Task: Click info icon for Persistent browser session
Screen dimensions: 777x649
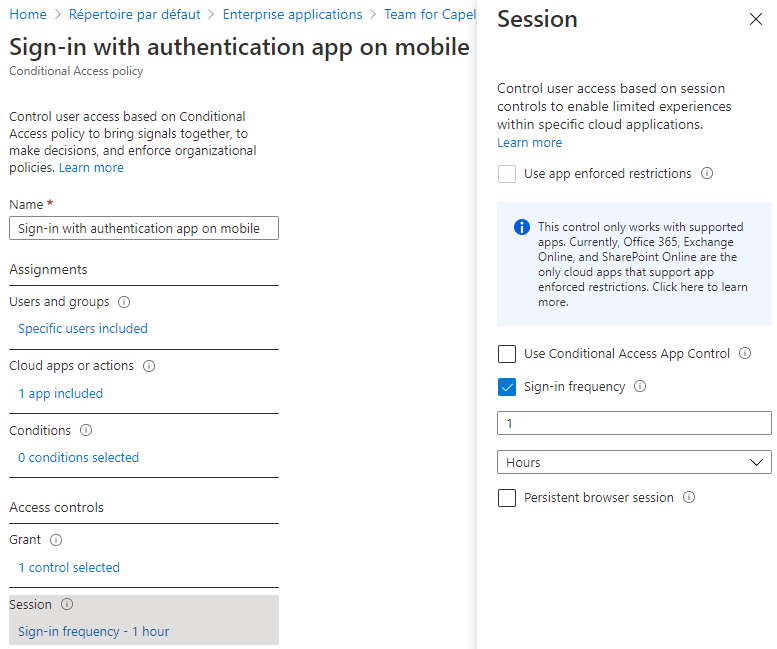Action: pyautogui.click(x=689, y=498)
